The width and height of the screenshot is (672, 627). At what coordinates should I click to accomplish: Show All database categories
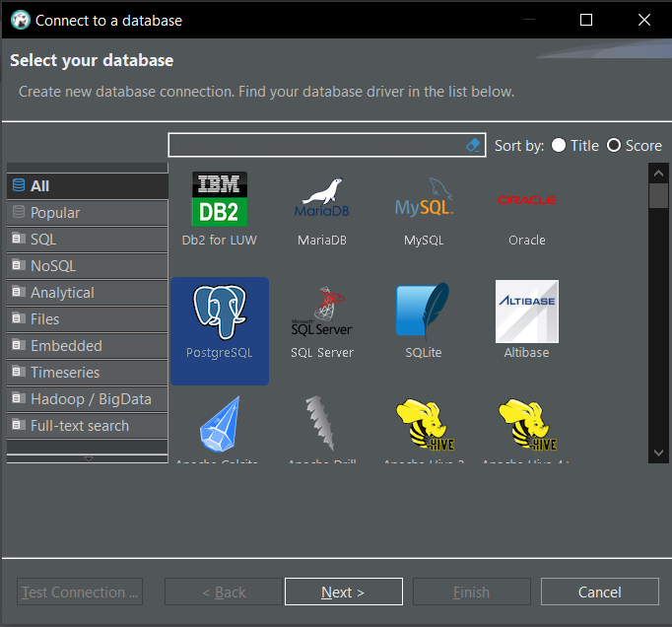pos(88,185)
